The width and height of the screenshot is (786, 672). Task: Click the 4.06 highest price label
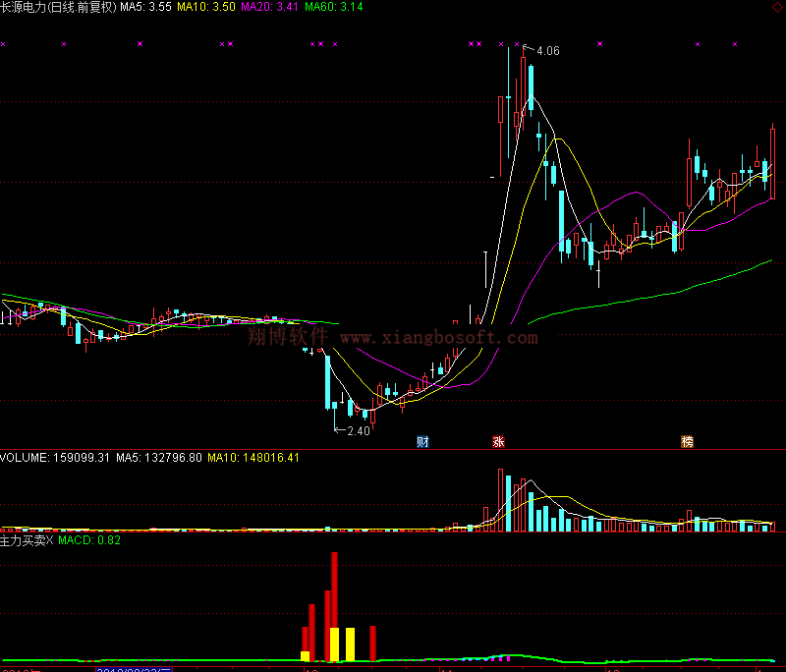547,51
